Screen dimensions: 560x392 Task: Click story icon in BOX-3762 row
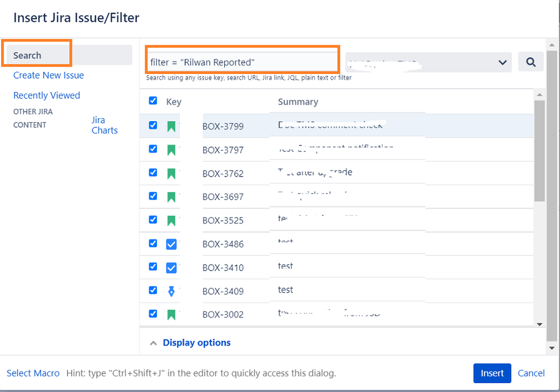[172, 173]
